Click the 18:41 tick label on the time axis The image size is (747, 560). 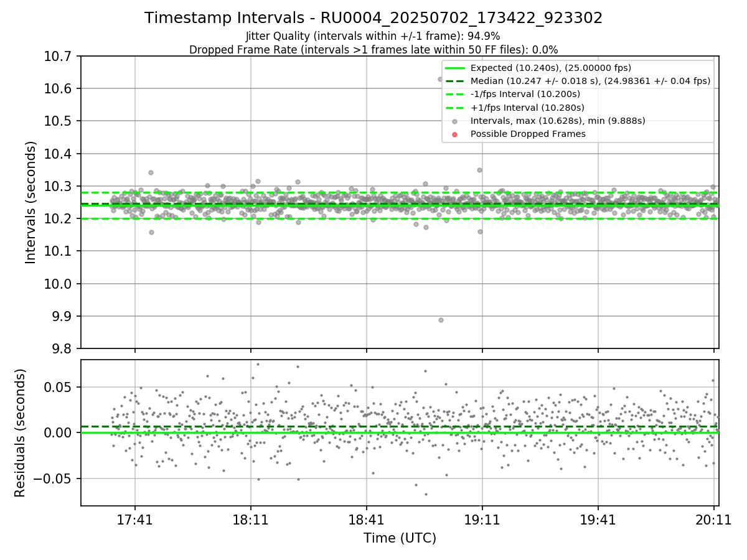click(366, 519)
